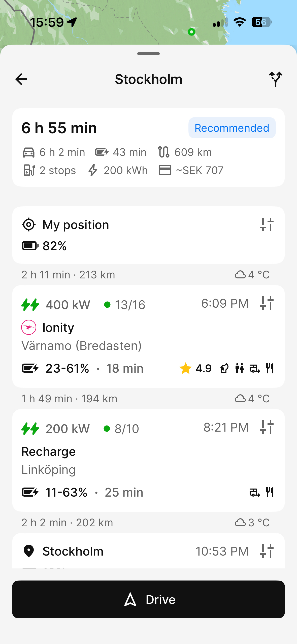This screenshot has height=644, width=297.
Task: Open alternative routes icon next to Stockholm
Action: coord(275,79)
